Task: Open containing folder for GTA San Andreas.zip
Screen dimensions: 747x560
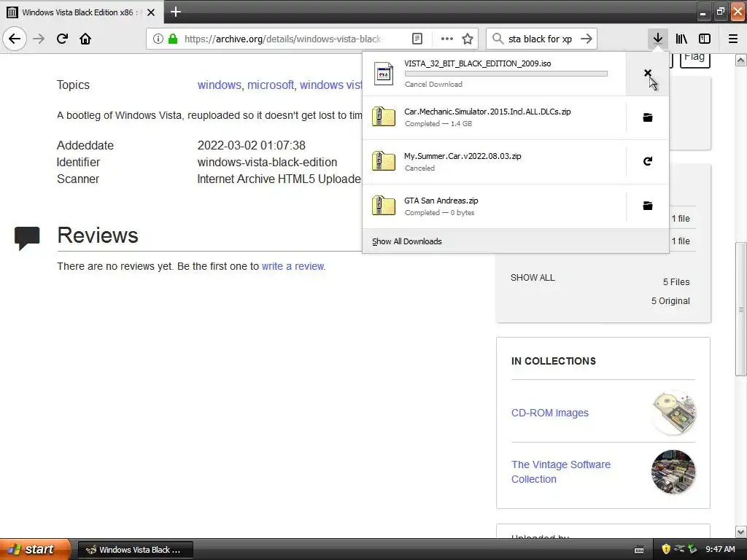Action: [x=648, y=206]
